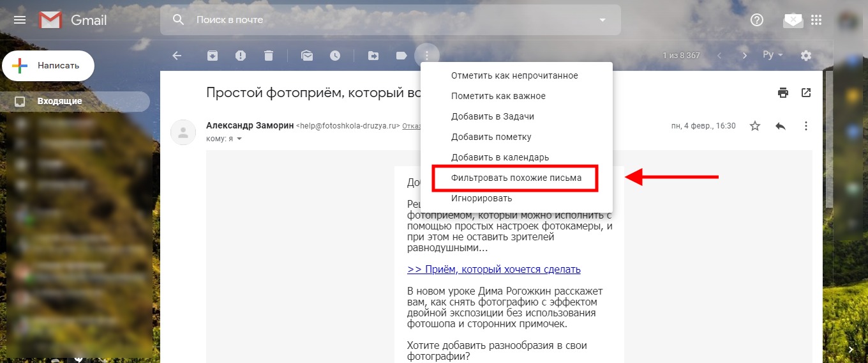Reply using the arrow icon in message header
868x363 pixels.
(x=780, y=126)
